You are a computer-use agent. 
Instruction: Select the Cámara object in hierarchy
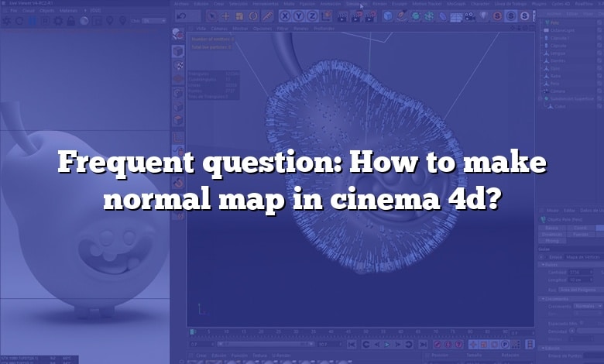coord(558,91)
